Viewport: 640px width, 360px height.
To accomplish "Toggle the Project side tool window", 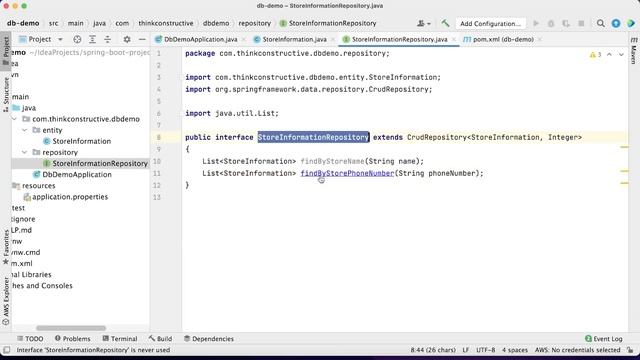I will click(x=6, y=51).
